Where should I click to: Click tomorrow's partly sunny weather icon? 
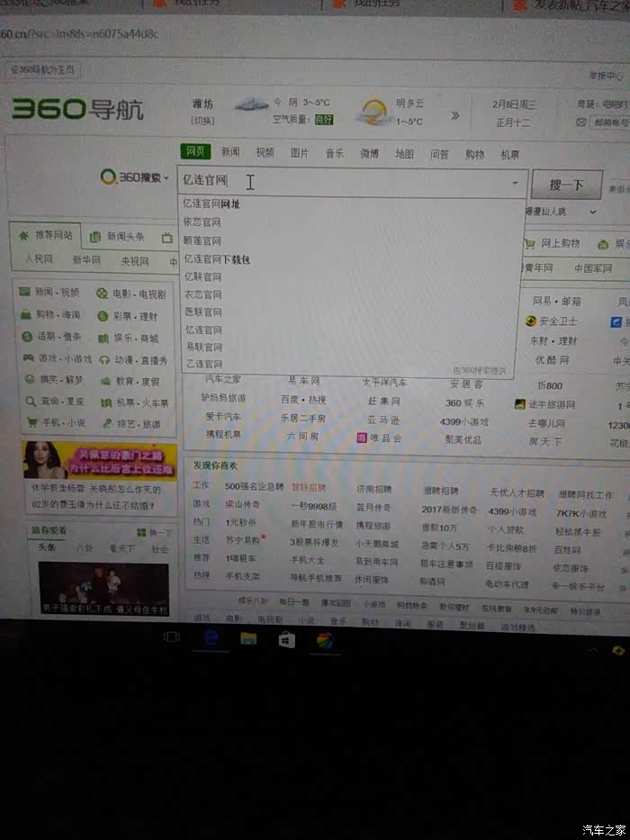(373, 113)
